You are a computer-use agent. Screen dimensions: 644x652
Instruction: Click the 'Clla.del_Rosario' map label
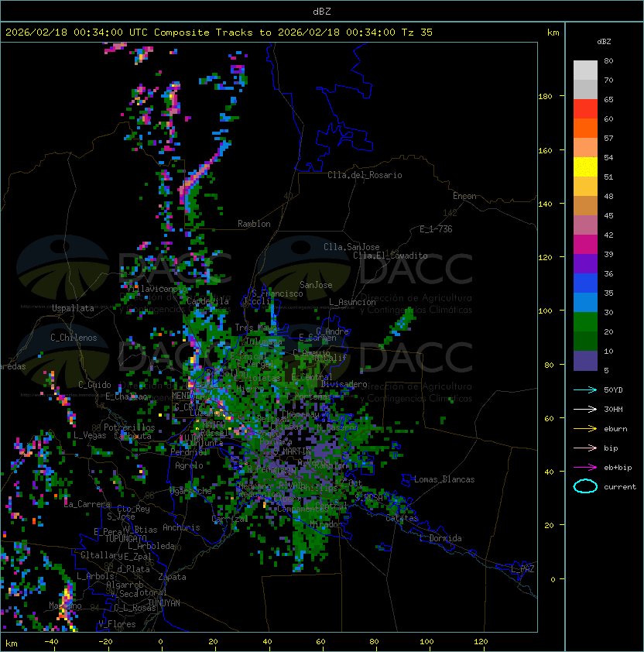365,175
